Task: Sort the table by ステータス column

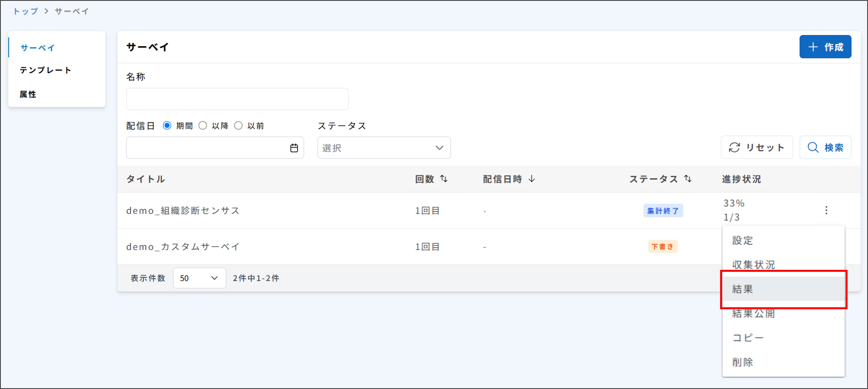Action: 687,179
